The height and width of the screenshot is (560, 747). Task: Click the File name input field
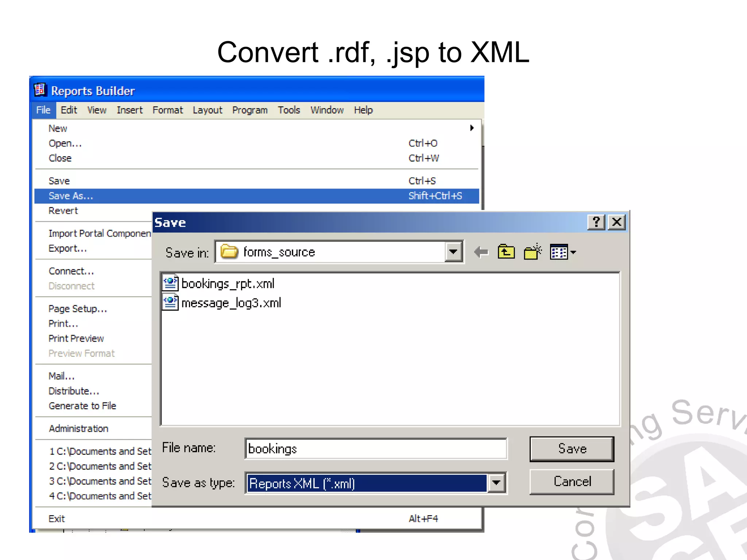[376, 448]
